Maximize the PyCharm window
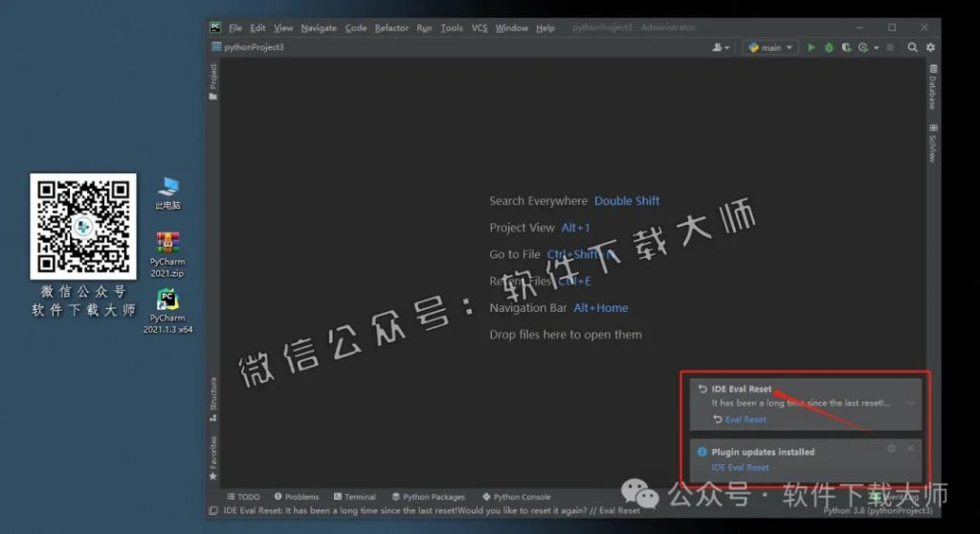 892,28
